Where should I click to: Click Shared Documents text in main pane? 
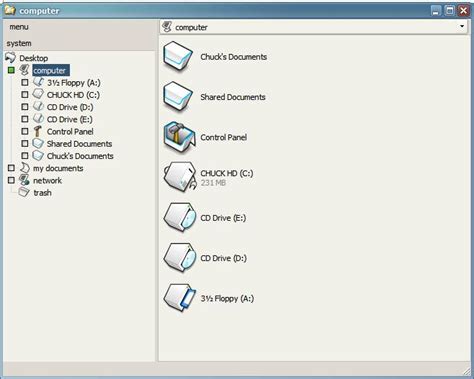tap(233, 97)
